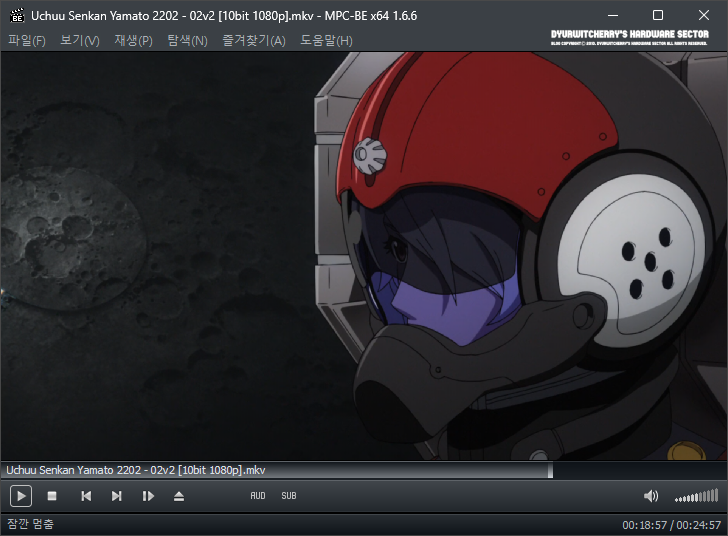Adjust the volume level slider

pyautogui.click(x=696, y=496)
